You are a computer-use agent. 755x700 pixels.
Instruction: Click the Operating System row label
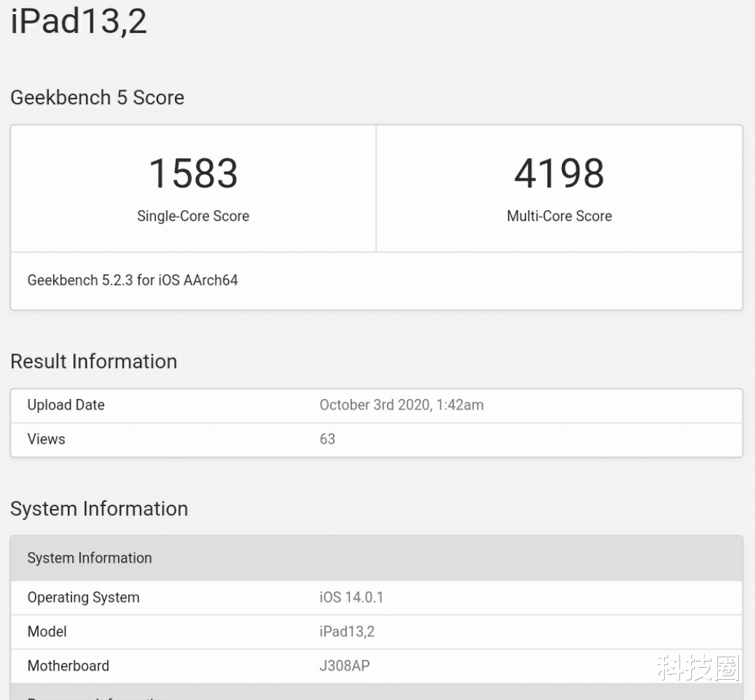pyautogui.click(x=83, y=597)
